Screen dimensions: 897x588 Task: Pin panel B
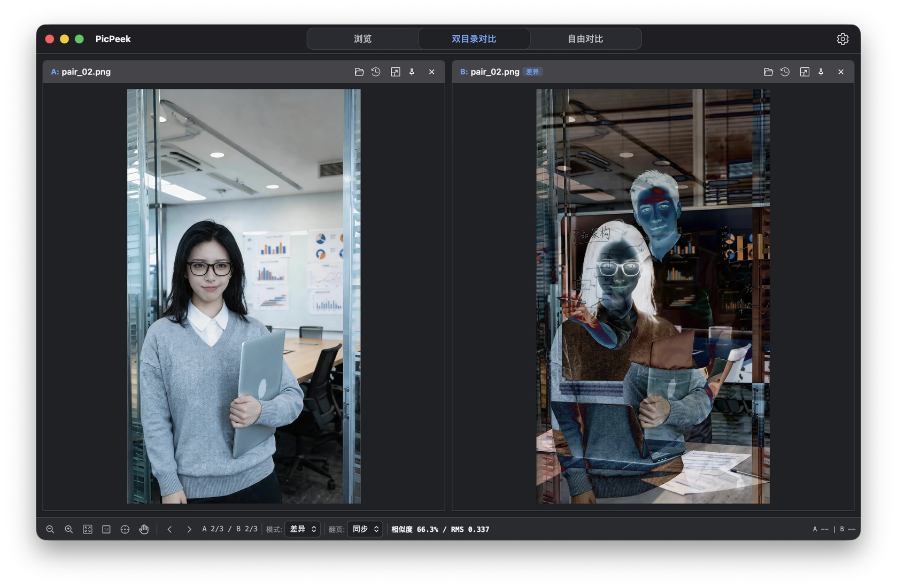[821, 72]
